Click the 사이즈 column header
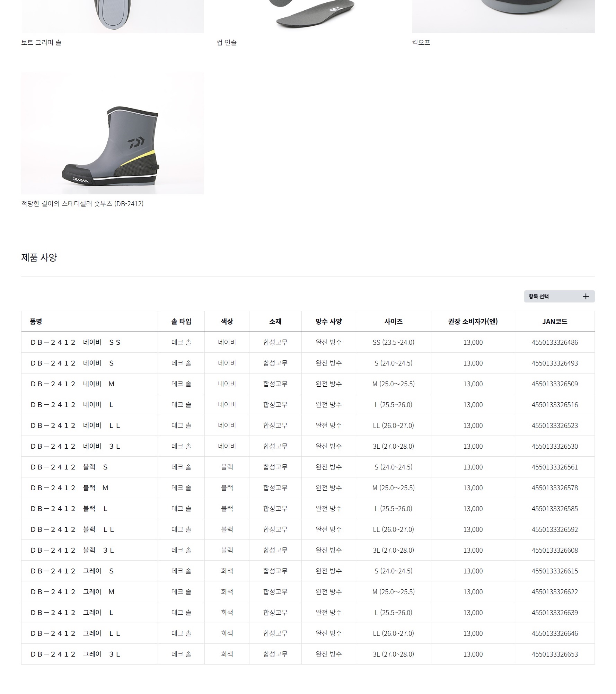This screenshot has height=694, width=616. pyautogui.click(x=393, y=322)
